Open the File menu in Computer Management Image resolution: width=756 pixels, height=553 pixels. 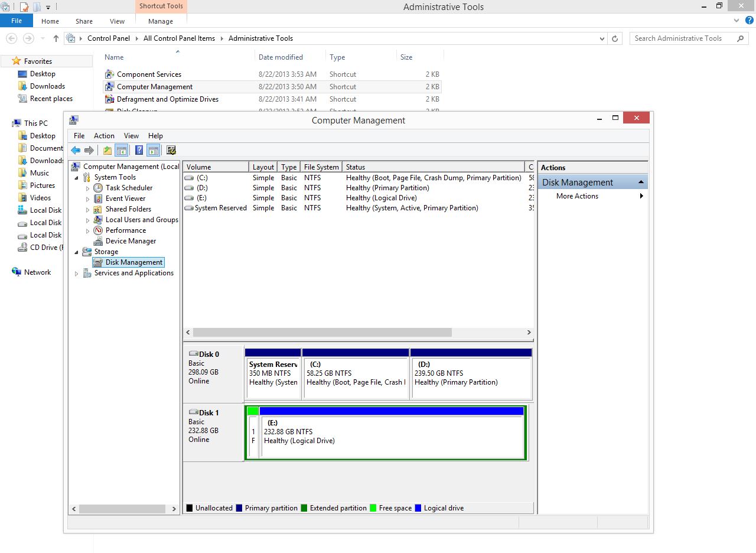(x=79, y=136)
